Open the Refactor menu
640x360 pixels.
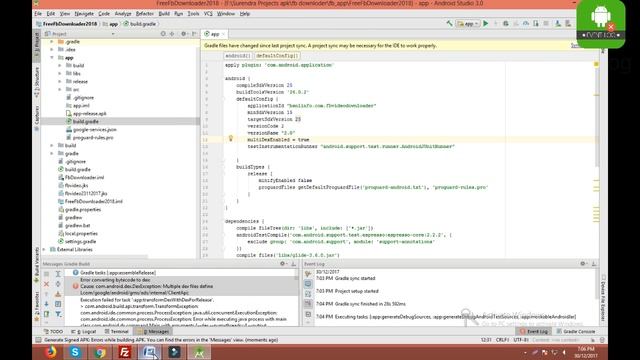click(144, 13)
